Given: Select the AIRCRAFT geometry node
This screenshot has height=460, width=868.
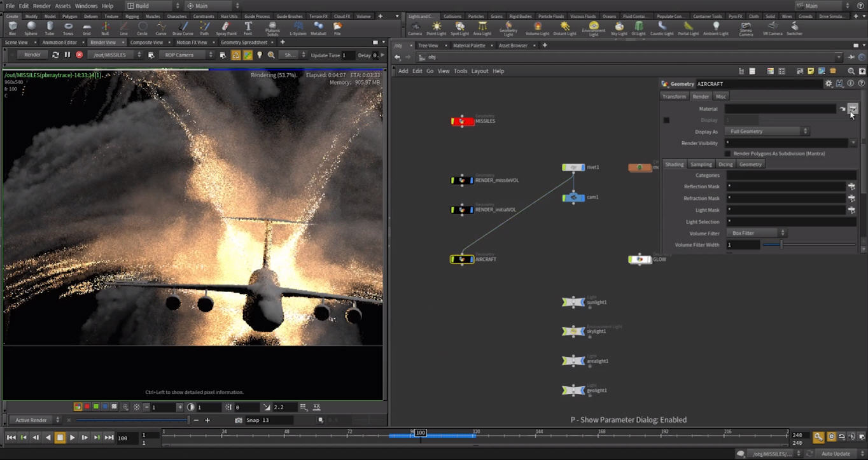Looking at the screenshot, I should [462, 259].
